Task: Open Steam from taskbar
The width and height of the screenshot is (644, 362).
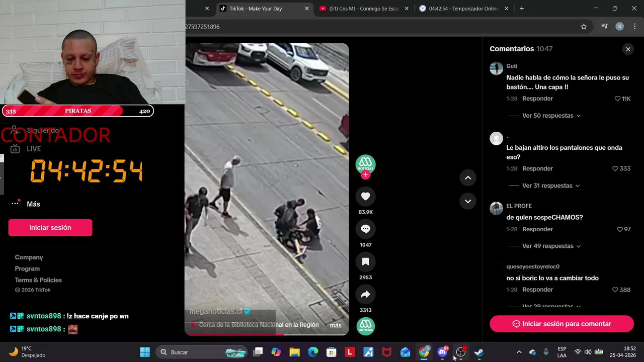Action: pos(479,352)
